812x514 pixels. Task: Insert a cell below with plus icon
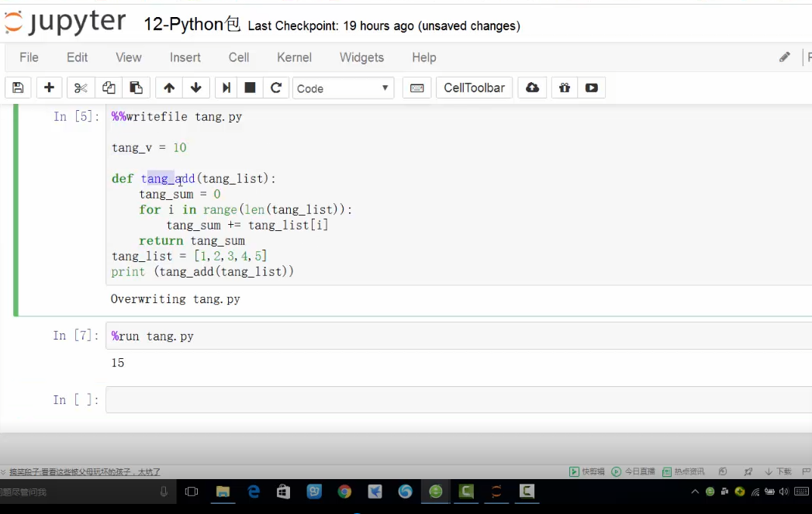(x=49, y=88)
